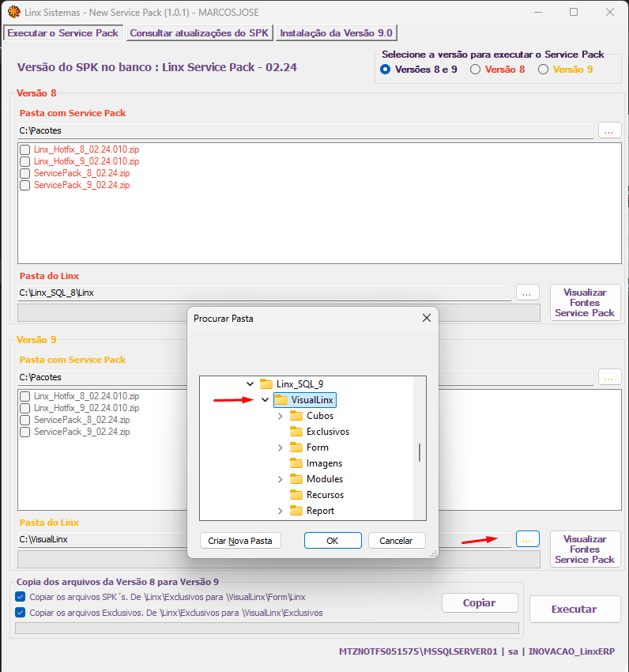
Task: Check Linx_Hotfix_8_02.24.010.zip in Versão 9 list
Action: point(24,396)
